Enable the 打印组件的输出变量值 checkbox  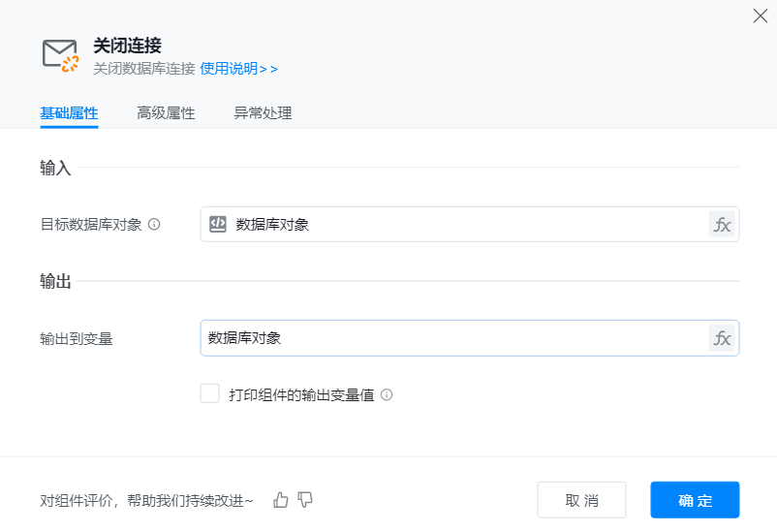(209, 393)
